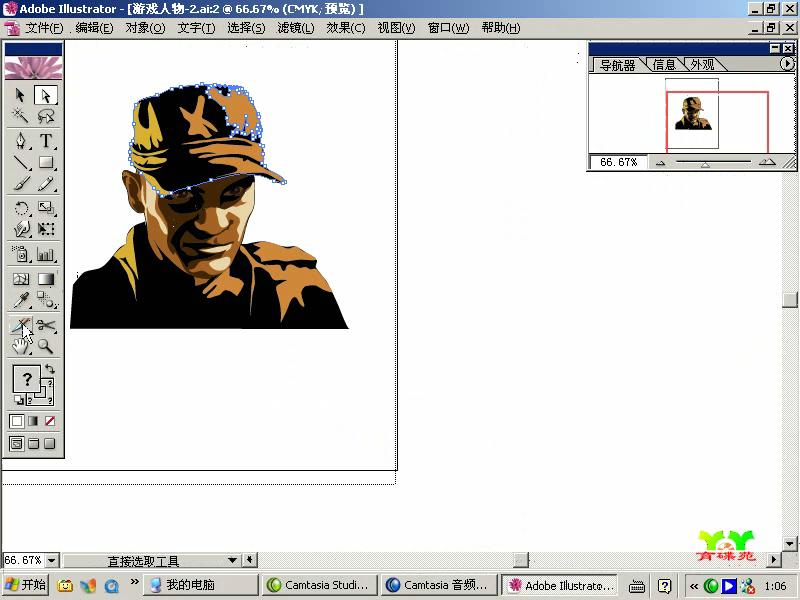The height and width of the screenshot is (600, 800).
Task: Switch to Camtasia 音频 taskbar window
Action: point(439,585)
